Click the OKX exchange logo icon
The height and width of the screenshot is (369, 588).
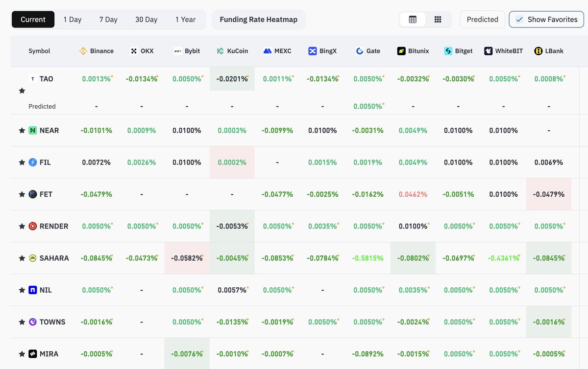tap(134, 51)
